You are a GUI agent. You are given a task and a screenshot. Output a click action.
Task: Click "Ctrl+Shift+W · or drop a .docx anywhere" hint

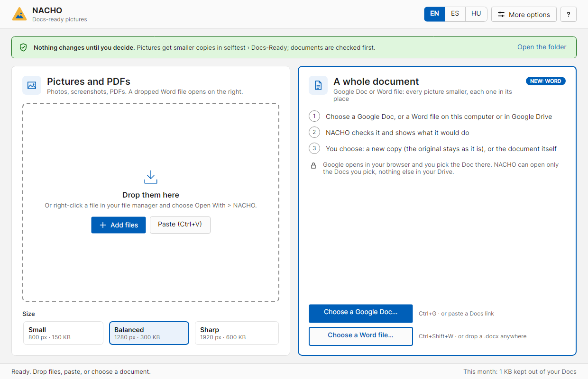(x=472, y=336)
